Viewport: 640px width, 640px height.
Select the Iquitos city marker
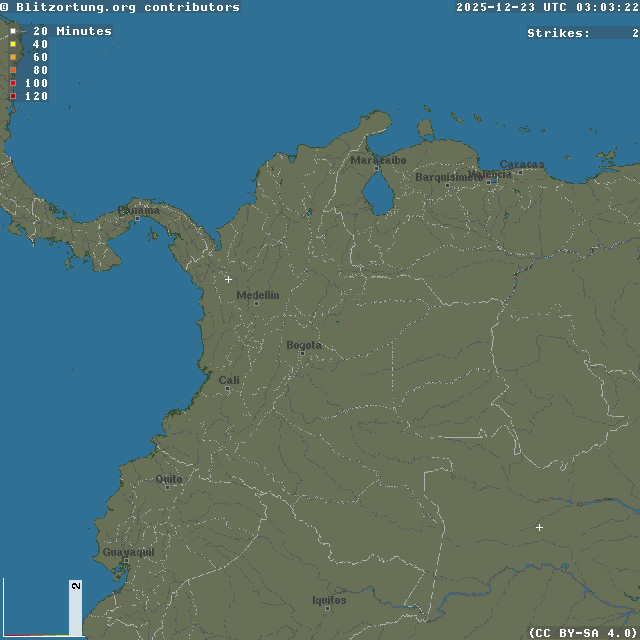327,608
